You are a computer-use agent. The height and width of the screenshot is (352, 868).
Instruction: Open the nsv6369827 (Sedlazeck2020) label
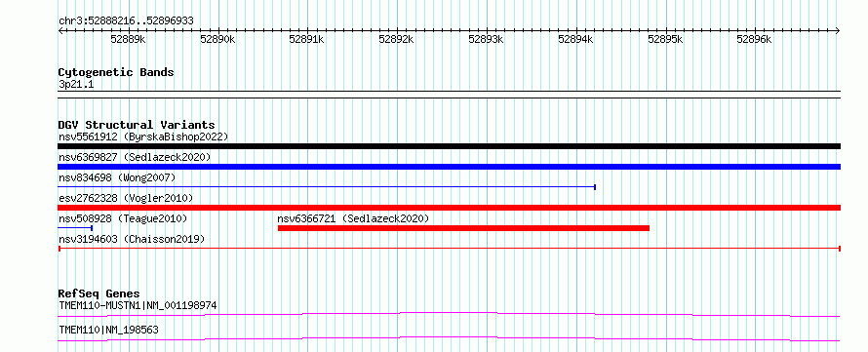135,157
